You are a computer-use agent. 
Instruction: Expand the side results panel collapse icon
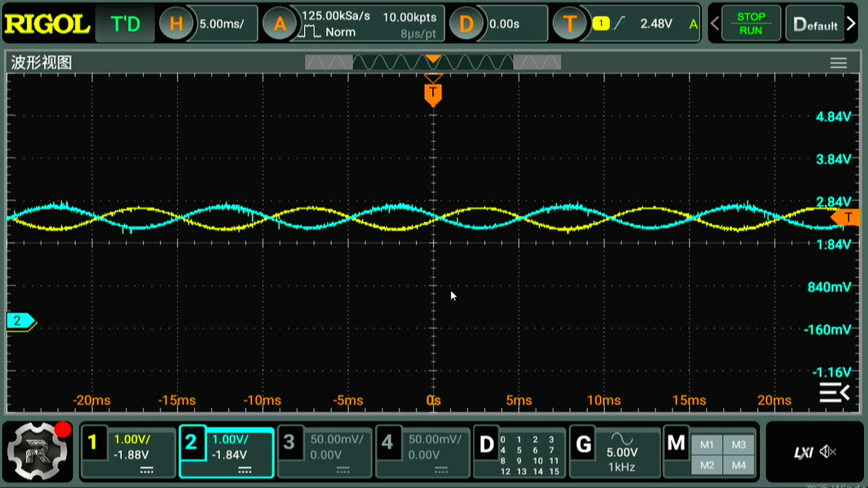pyautogui.click(x=834, y=392)
